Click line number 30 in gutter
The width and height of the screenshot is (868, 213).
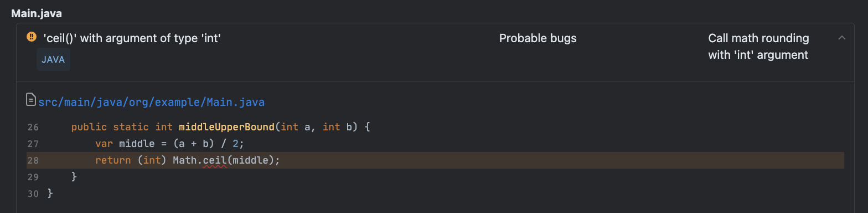click(33, 194)
